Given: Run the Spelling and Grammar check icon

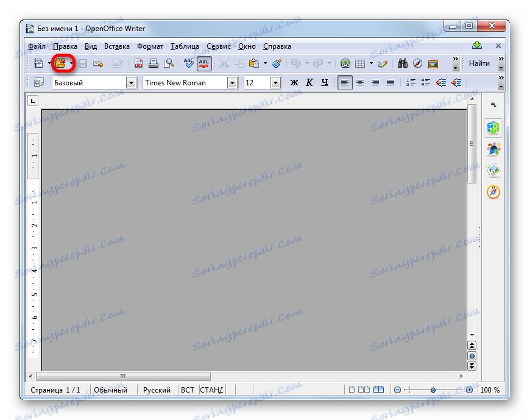Looking at the screenshot, I should pyautogui.click(x=189, y=63).
